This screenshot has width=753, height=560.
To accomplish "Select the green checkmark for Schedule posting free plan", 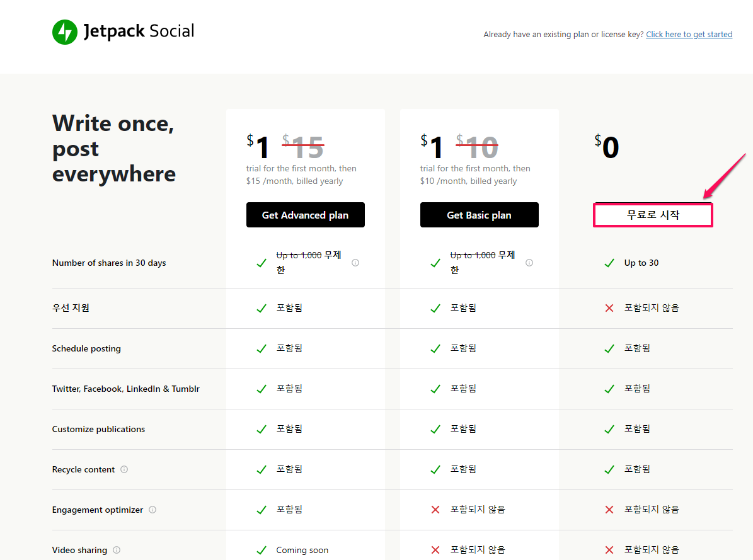I will 609,348.
